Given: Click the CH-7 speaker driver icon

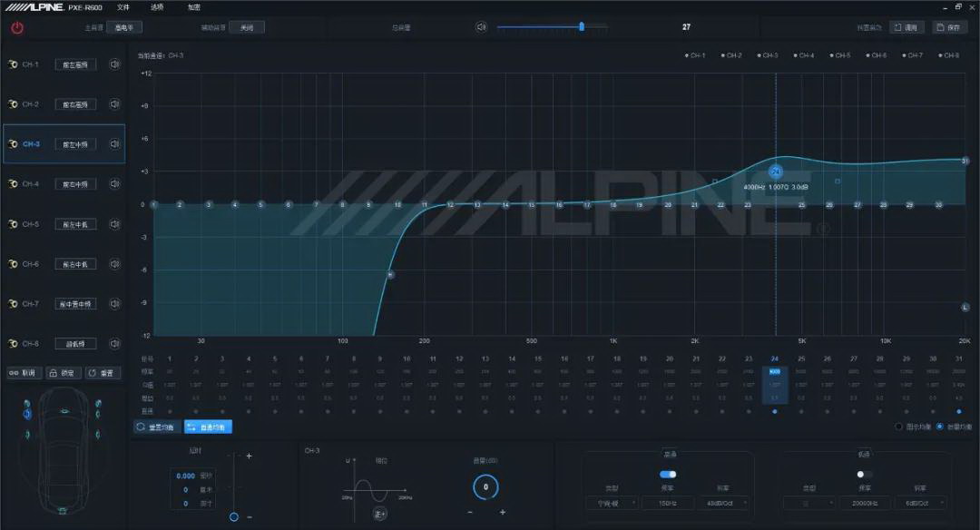Looking at the screenshot, I should (13, 304).
